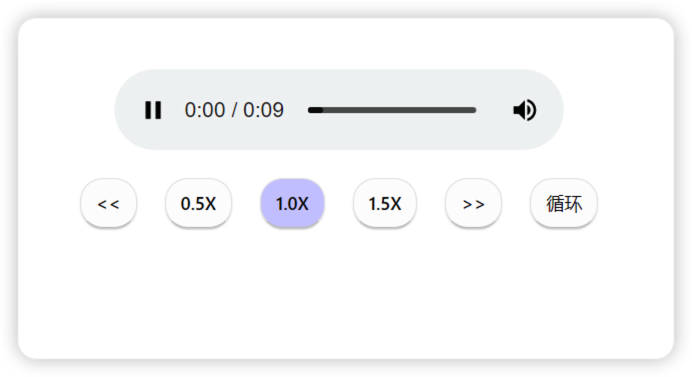Toggle the 循环 loop button

pos(564,203)
